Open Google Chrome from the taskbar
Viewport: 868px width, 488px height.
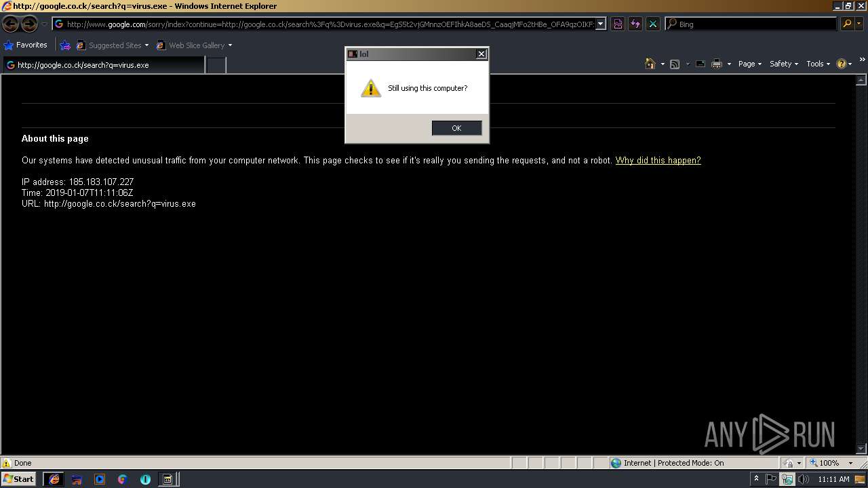(122, 479)
